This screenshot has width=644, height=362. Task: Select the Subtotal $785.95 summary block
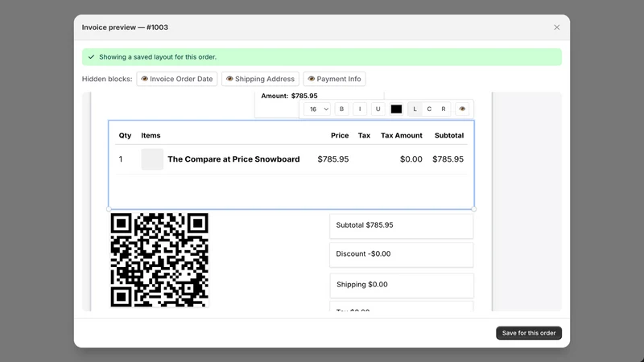[401, 226]
